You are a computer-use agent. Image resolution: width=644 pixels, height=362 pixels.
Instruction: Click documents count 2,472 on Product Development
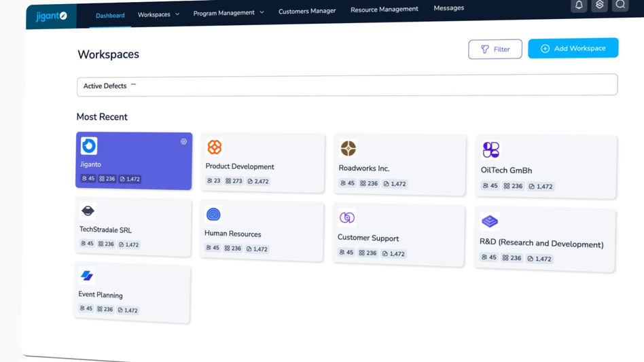click(x=258, y=181)
